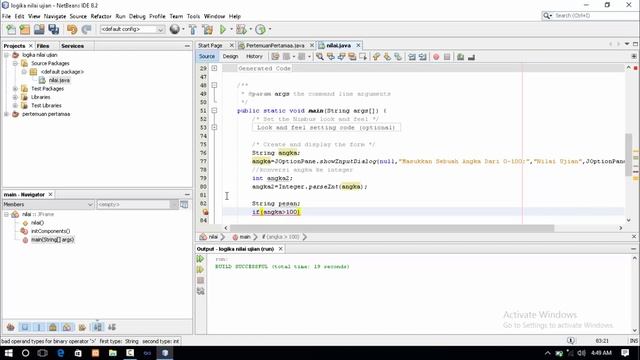Open the default config combo box

tap(132, 29)
